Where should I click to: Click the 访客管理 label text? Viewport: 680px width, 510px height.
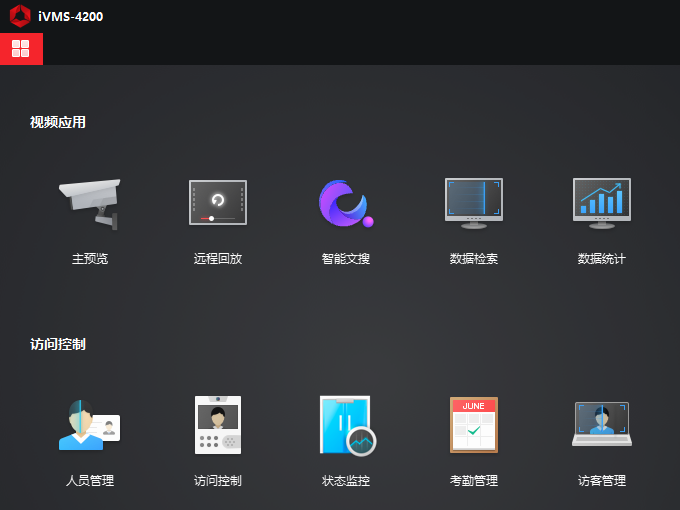602,481
